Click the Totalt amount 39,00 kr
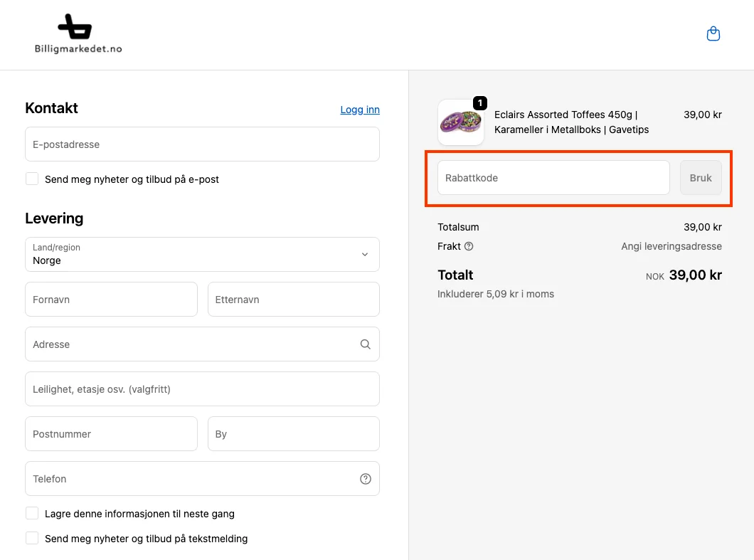Image resolution: width=754 pixels, height=560 pixels. (x=696, y=275)
